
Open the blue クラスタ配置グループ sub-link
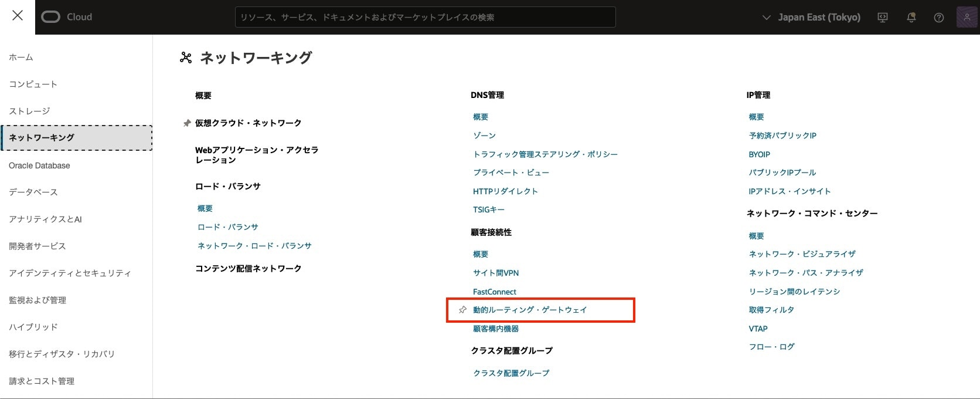pos(511,373)
